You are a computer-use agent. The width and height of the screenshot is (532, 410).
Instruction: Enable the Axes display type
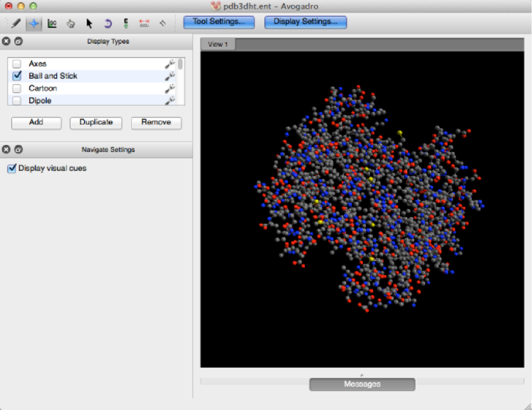[x=17, y=64]
